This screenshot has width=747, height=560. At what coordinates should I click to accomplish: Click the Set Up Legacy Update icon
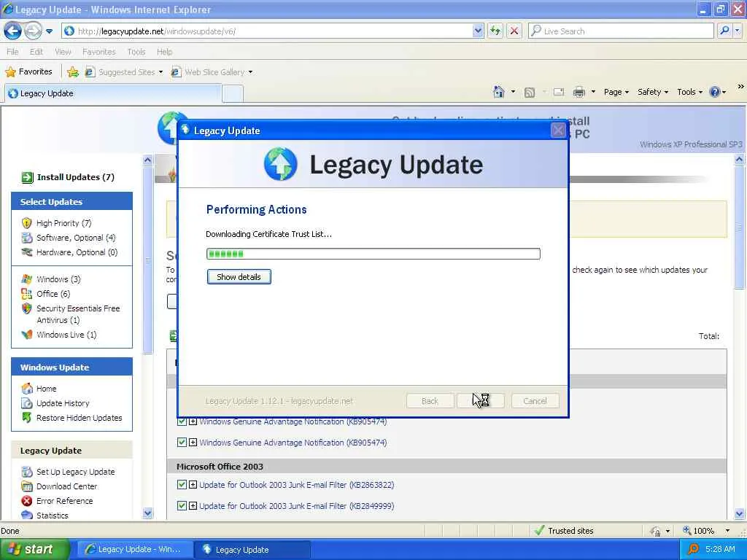(x=27, y=472)
